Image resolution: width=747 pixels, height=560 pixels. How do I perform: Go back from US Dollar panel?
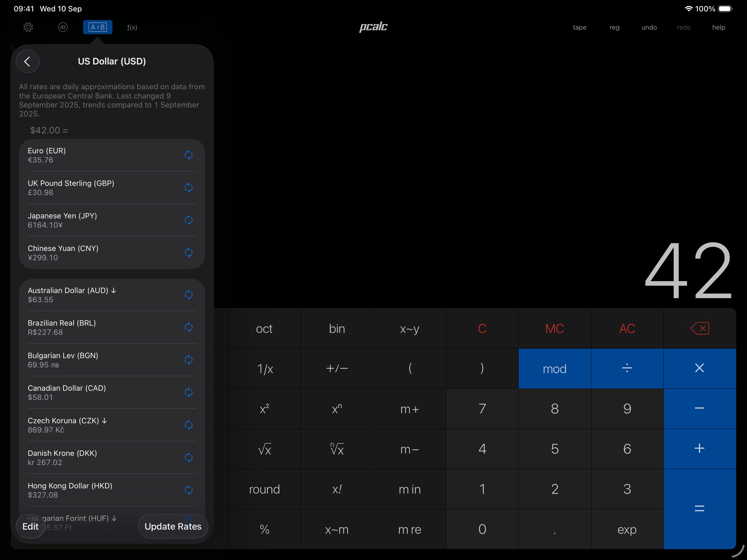tap(28, 62)
